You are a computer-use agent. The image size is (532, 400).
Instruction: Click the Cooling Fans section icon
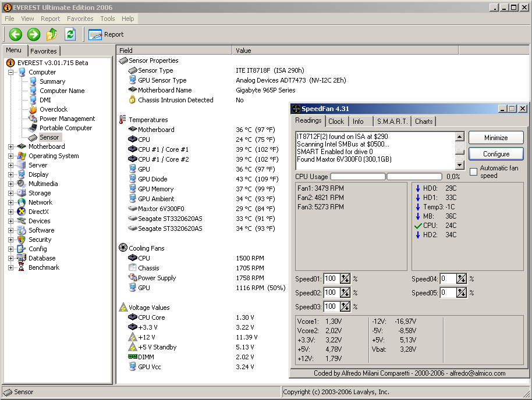(123, 248)
